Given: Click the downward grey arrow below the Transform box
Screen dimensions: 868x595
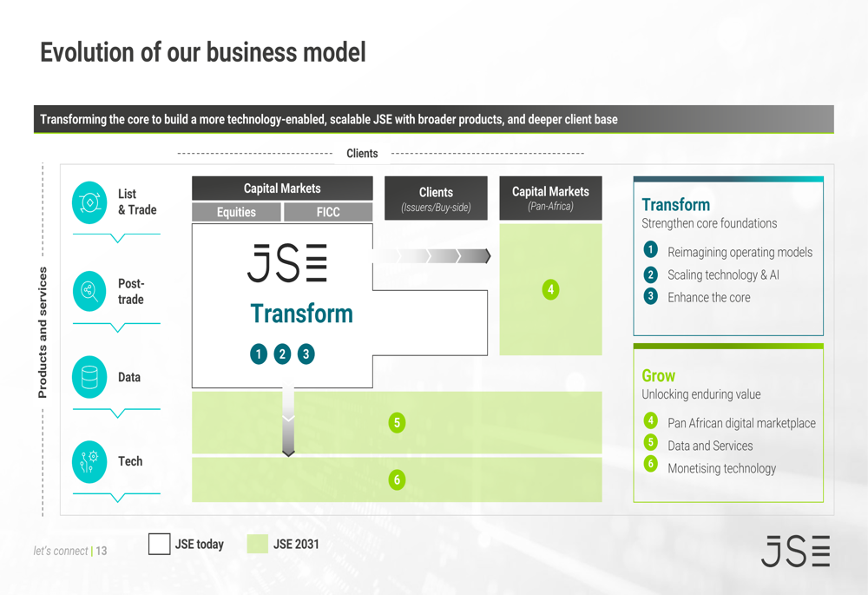Looking at the screenshot, I should point(288,420).
